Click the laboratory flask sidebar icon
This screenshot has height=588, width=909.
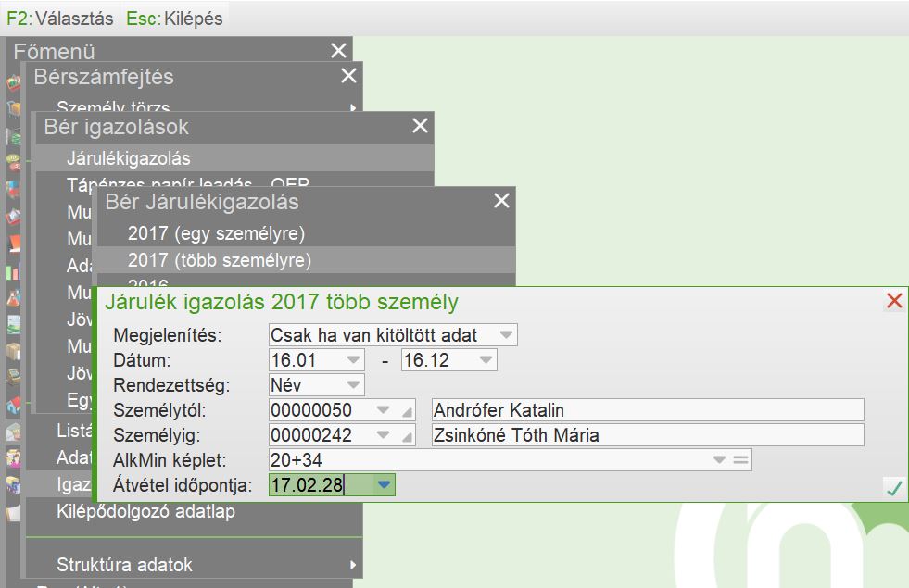tap(13, 298)
